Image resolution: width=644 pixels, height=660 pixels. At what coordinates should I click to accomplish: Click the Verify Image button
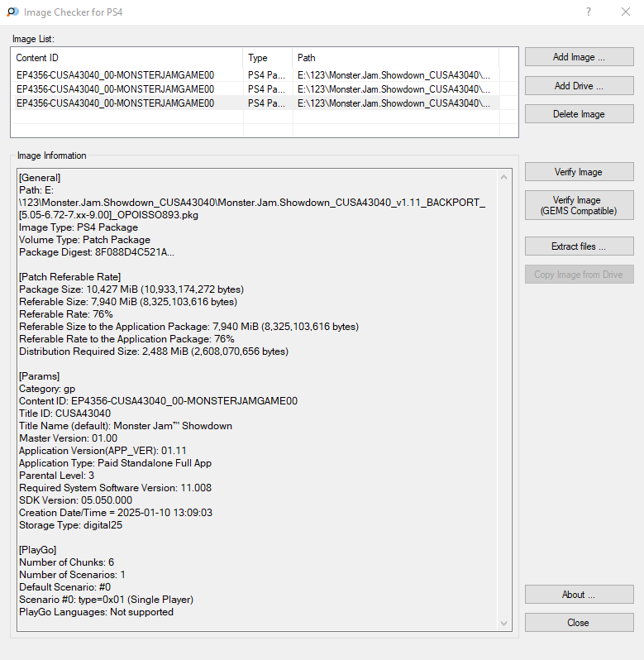tap(579, 172)
